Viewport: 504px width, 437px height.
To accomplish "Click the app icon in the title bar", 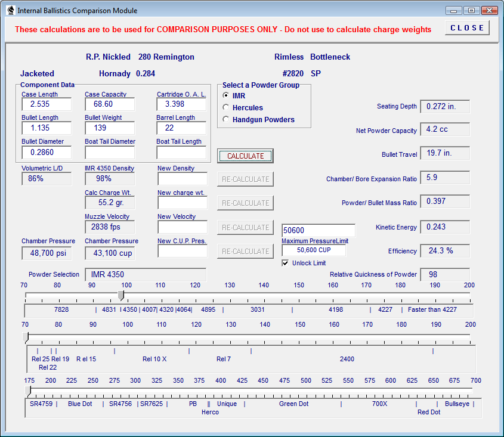I will pyautogui.click(x=11, y=10).
